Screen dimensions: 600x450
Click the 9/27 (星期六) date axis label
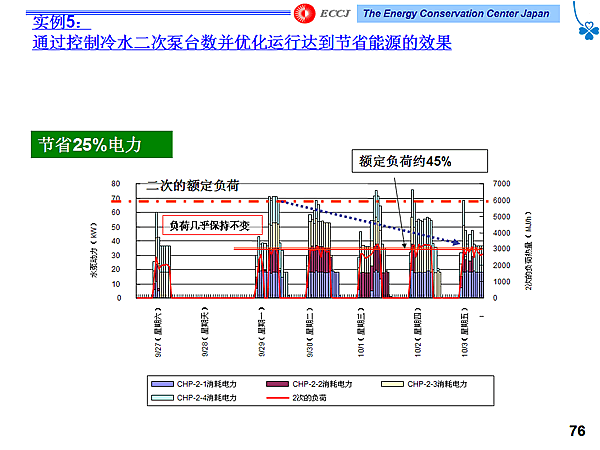click(x=159, y=332)
